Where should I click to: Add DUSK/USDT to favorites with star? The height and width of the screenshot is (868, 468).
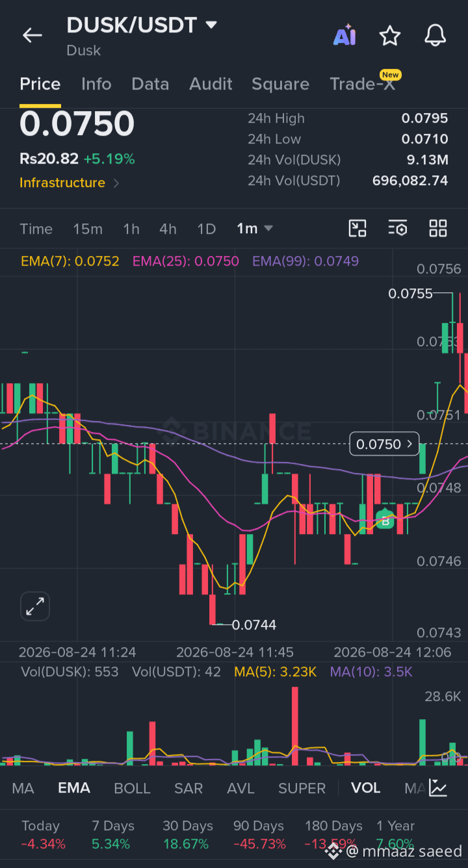390,36
